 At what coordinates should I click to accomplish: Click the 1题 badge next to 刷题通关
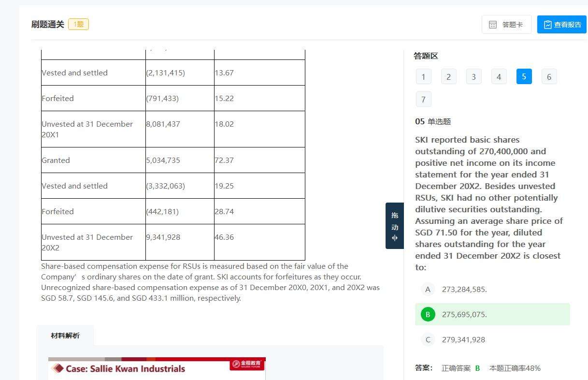click(x=78, y=24)
